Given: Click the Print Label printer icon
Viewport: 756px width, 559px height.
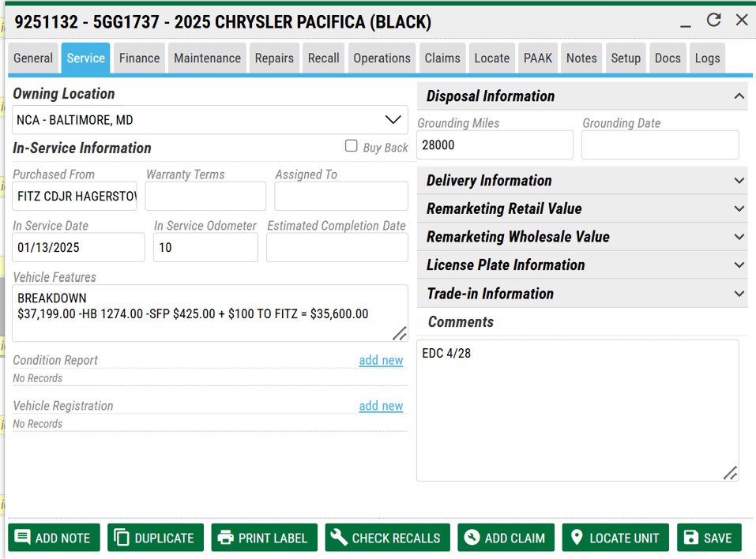Looking at the screenshot, I should click(x=226, y=538).
